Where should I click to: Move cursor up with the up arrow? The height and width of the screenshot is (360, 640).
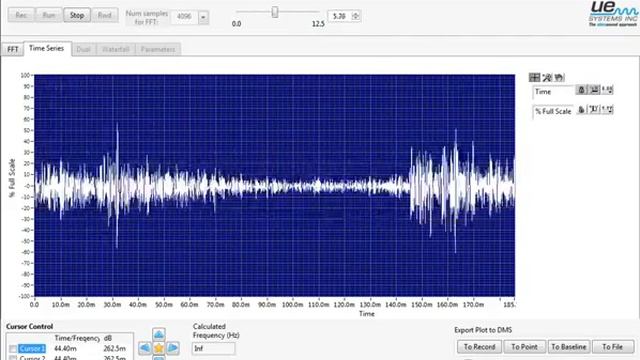[x=159, y=334]
